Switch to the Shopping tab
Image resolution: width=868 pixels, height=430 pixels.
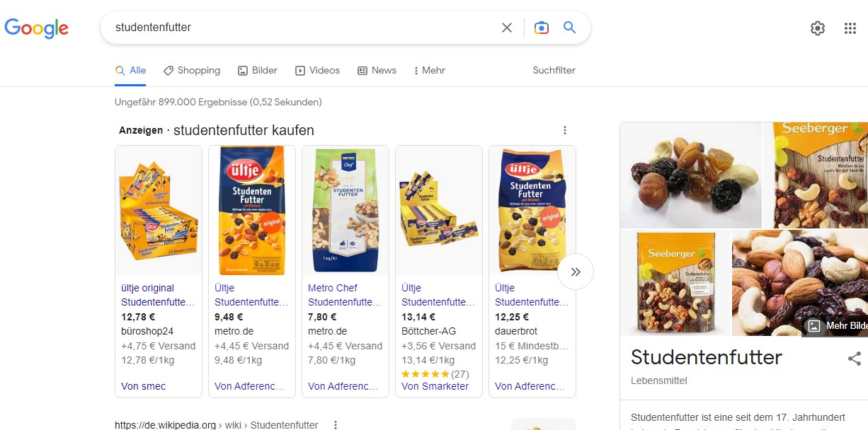pos(192,71)
